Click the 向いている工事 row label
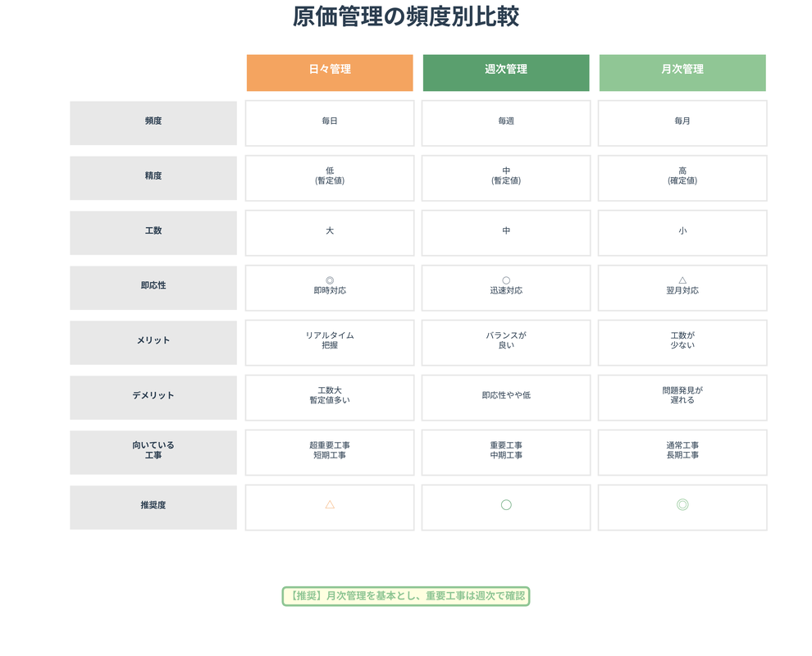The height and width of the screenshot is (656, 812). click(x=153, y=453)
